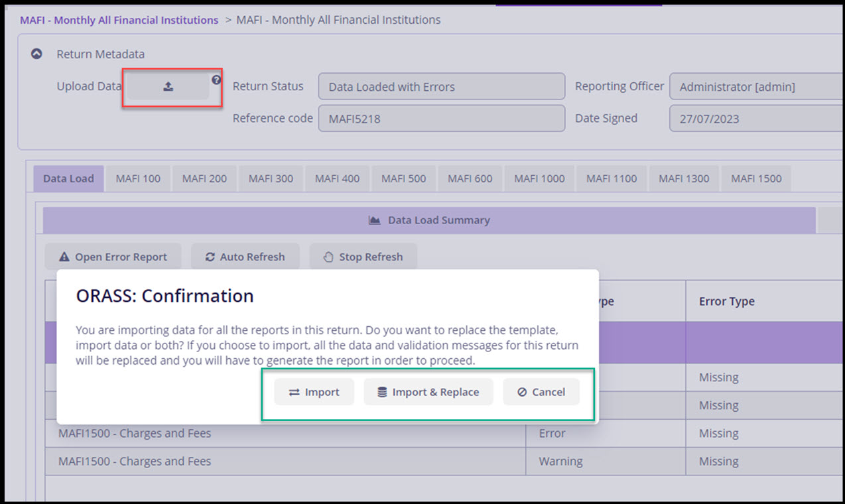Select the MAFI 1300 tab
845x504 pixels.
[683, 178]
